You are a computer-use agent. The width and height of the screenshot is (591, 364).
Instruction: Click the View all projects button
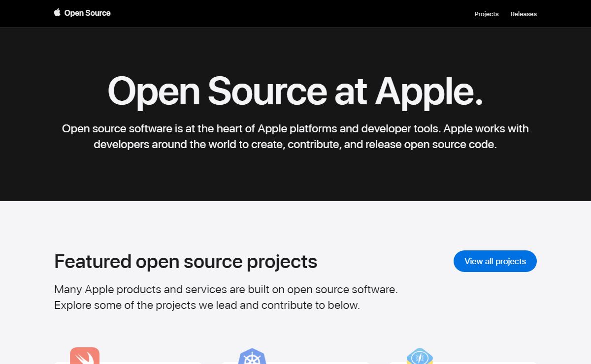[x=495, y=261]
